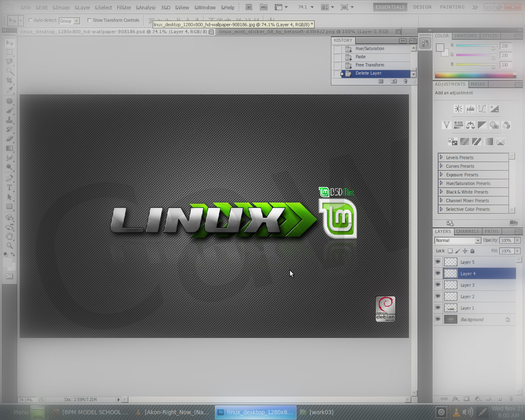This screenshot has width=525, height=420.
Task: Expand Hue/Saturation Presets list
Action: [x=441, y=183]
